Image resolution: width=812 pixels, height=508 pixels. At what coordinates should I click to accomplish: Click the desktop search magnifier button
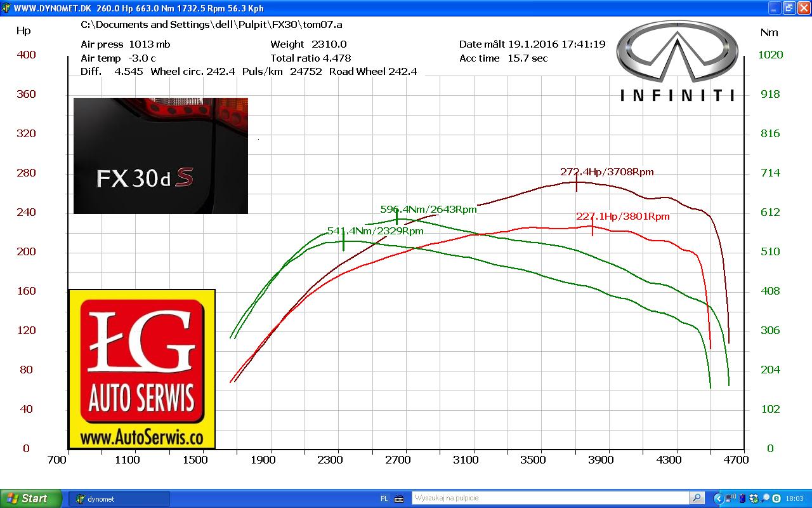[697, 498]
